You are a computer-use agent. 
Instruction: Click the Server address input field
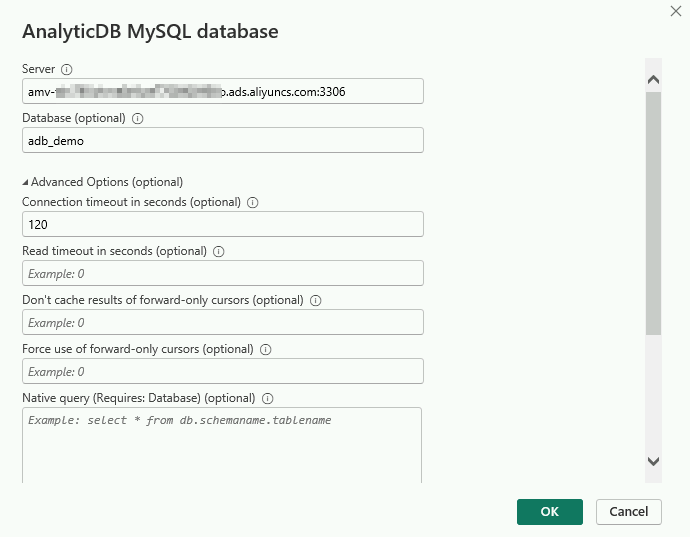tap(223, 91)
